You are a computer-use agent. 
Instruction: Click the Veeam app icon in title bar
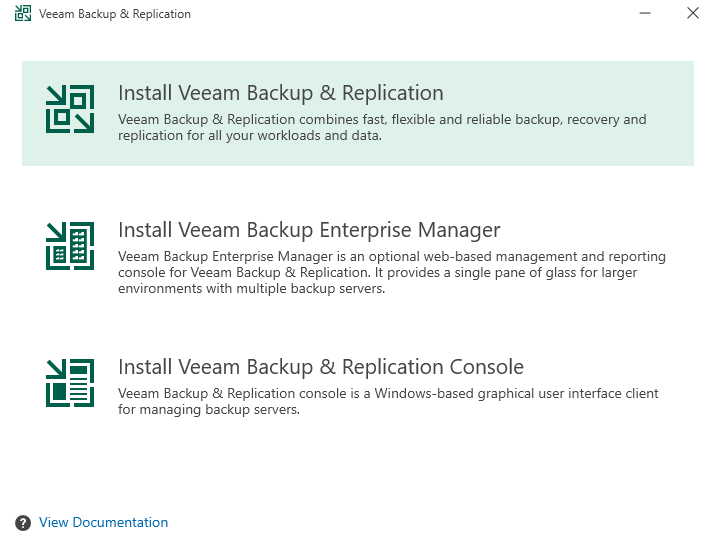click(22, 14)
